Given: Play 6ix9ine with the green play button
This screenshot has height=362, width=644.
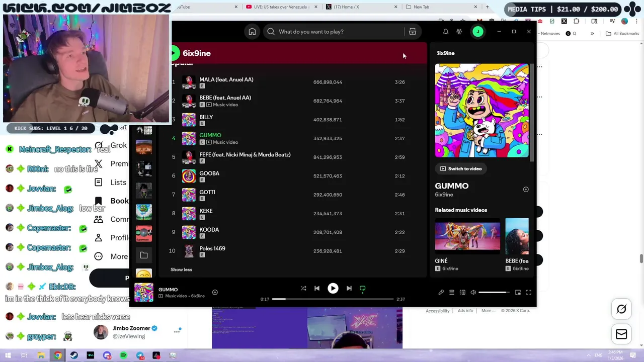Looking at the screenshot, I should click(174, 53).
